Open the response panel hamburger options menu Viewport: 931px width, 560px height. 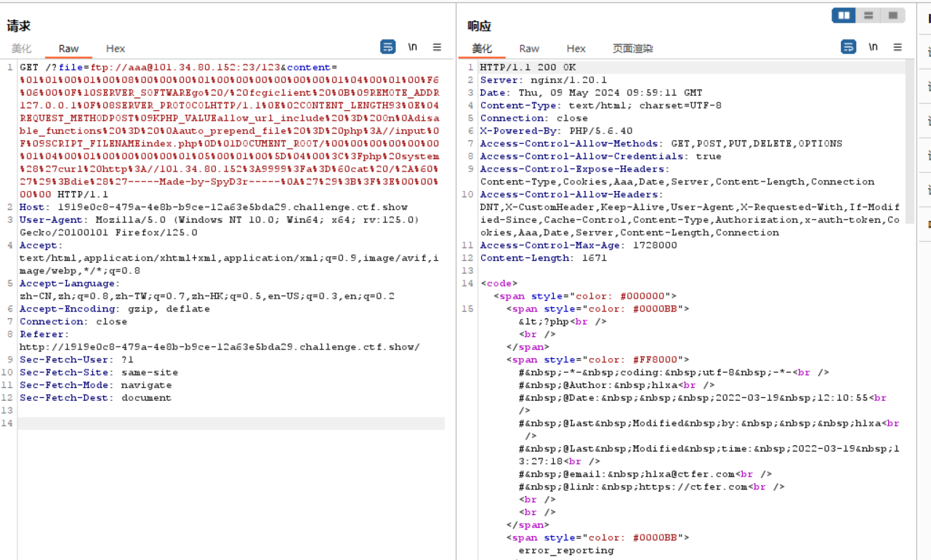(x=898, y=47)
